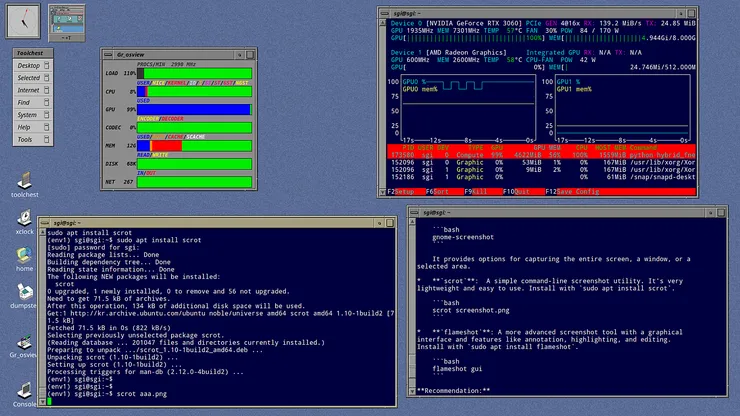
Task: Click F6 Sort in nvtop
Action: click(x=437, y=192)
